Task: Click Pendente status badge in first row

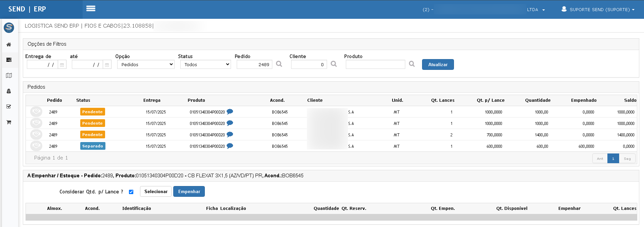Action: (92, 111)
